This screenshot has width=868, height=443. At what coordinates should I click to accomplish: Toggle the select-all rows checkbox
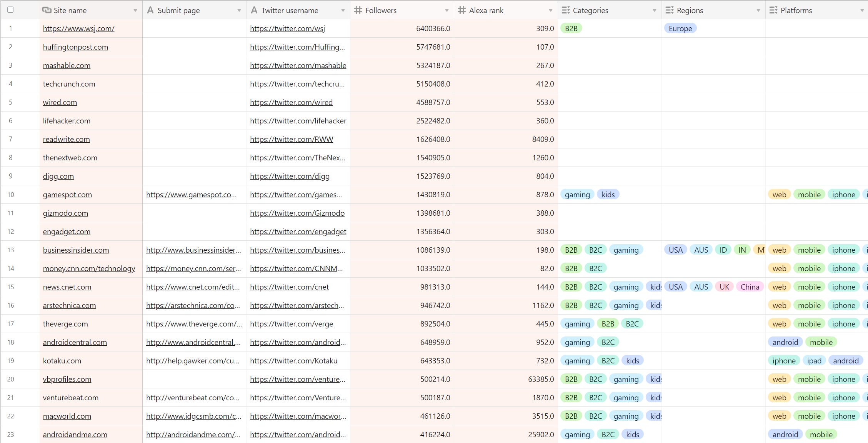click(x=10, y=10)
